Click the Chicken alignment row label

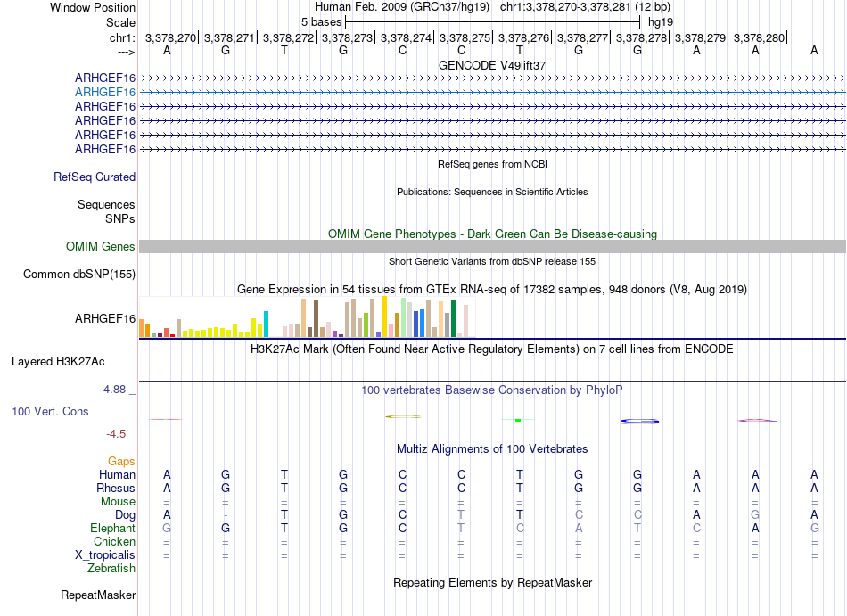[114, 541]
